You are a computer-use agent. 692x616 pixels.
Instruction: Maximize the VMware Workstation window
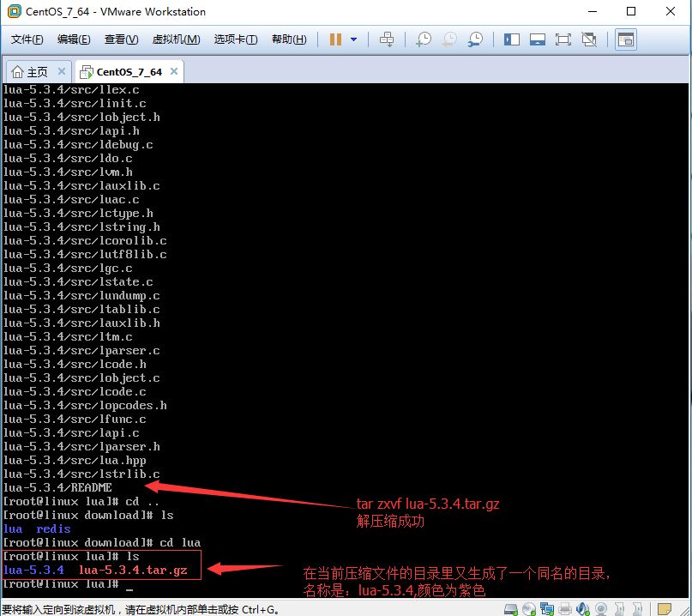point(631,11)
